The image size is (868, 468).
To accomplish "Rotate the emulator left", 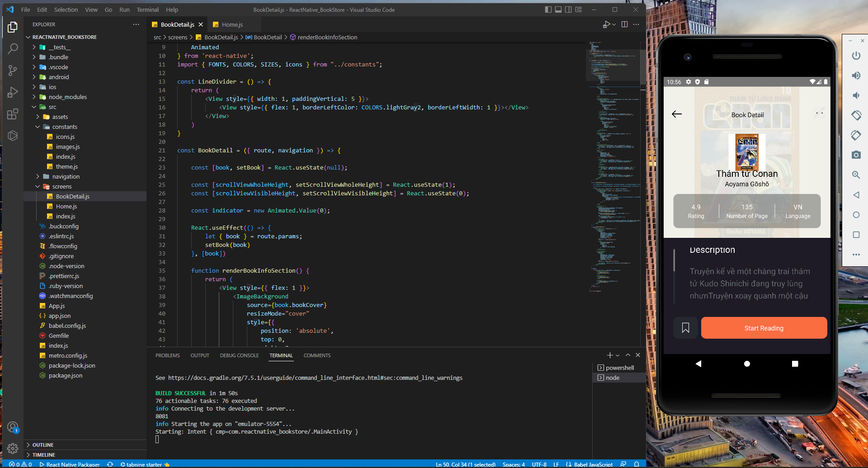I will tap(856, 115).
